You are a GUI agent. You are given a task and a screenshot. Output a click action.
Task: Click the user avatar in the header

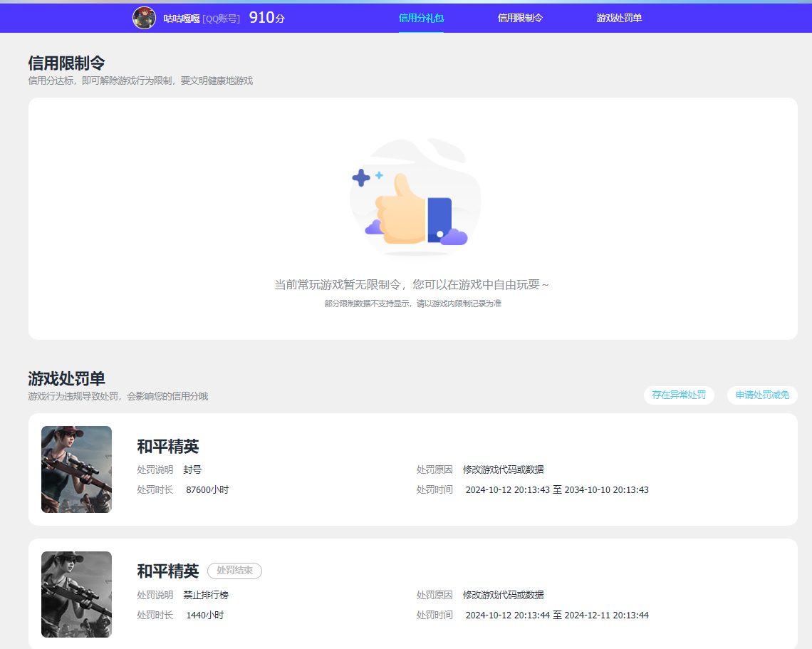[144, 18]
